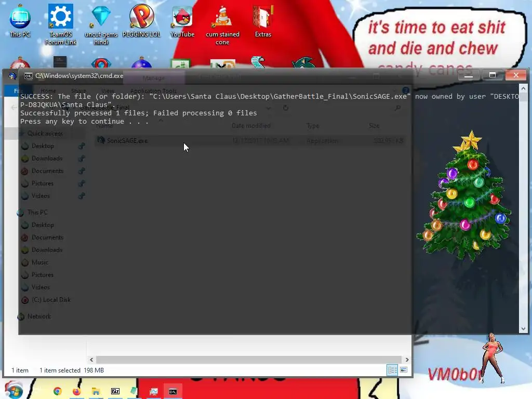Open the Explorer help question mark
Image resolution: width=532 pixels, height=399 pixels.
405,90
